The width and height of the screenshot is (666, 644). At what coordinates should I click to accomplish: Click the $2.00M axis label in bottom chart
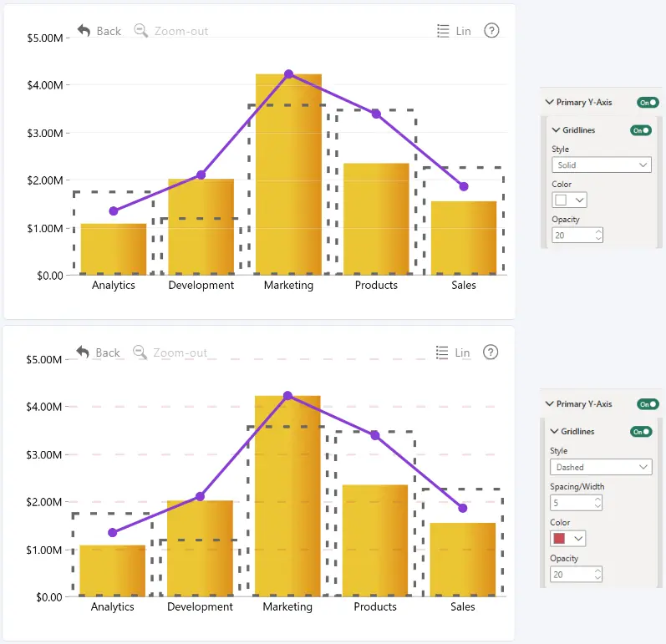(43, 502)
